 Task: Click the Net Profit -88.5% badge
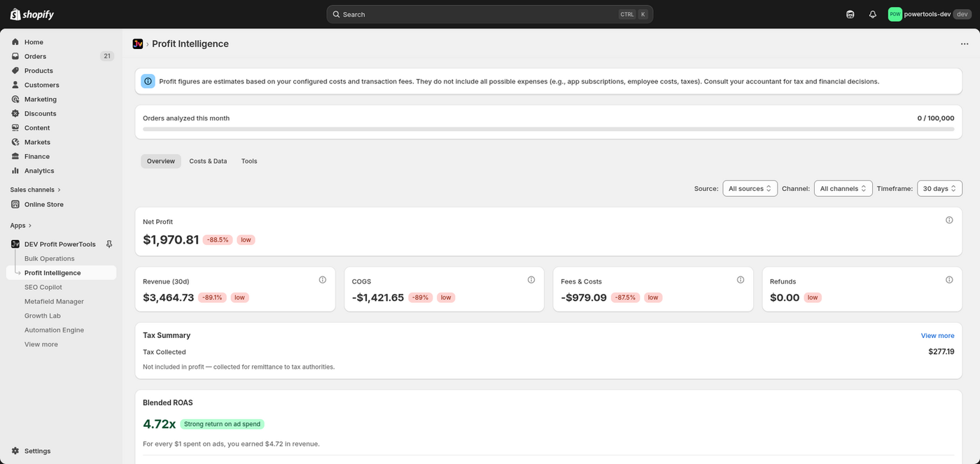218,240
